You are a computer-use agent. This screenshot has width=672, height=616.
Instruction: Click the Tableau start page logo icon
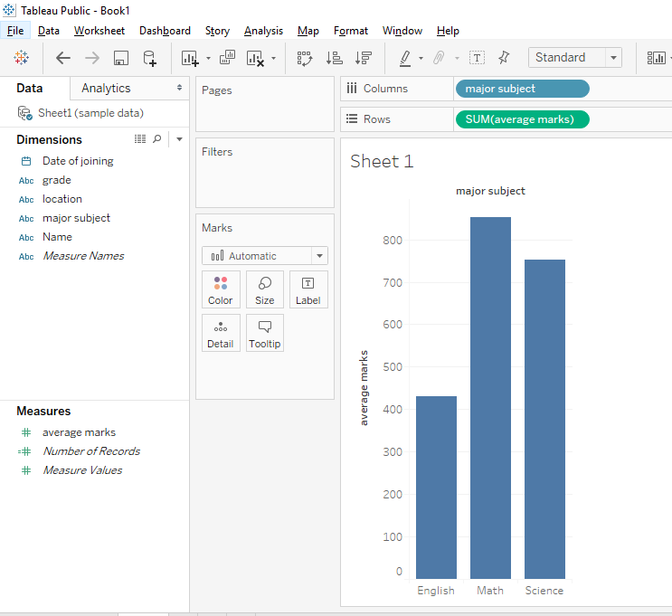click(21, 58)
